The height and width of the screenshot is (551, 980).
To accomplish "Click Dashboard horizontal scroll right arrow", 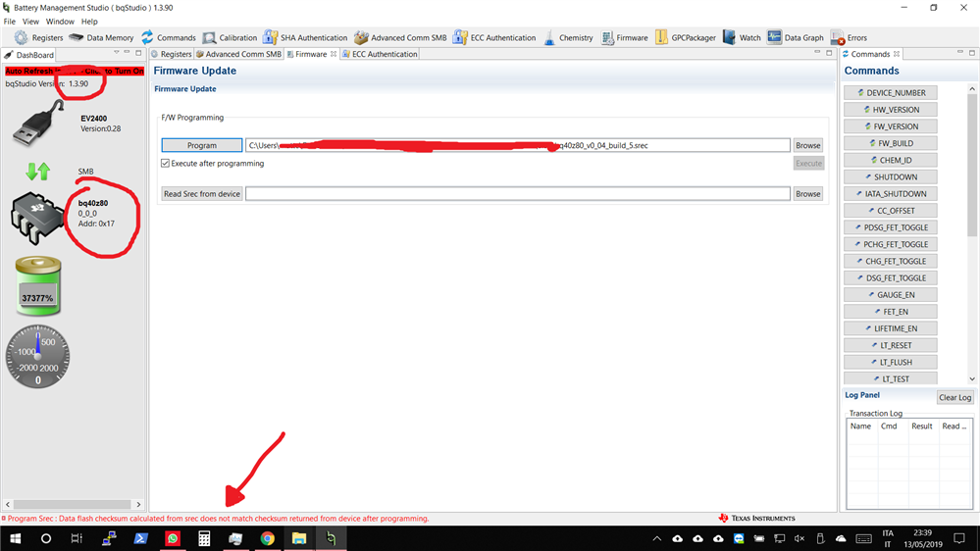I will [x=138, y=504].
